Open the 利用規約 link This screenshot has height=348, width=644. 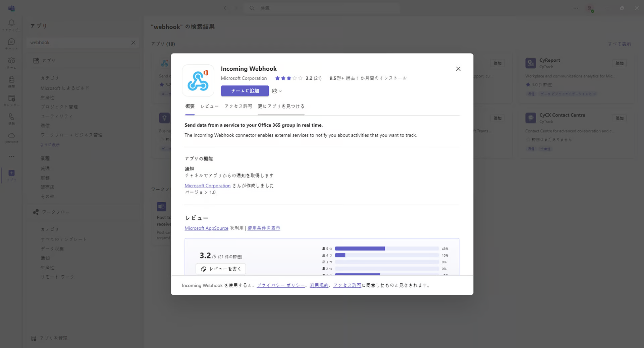point(319,285)
